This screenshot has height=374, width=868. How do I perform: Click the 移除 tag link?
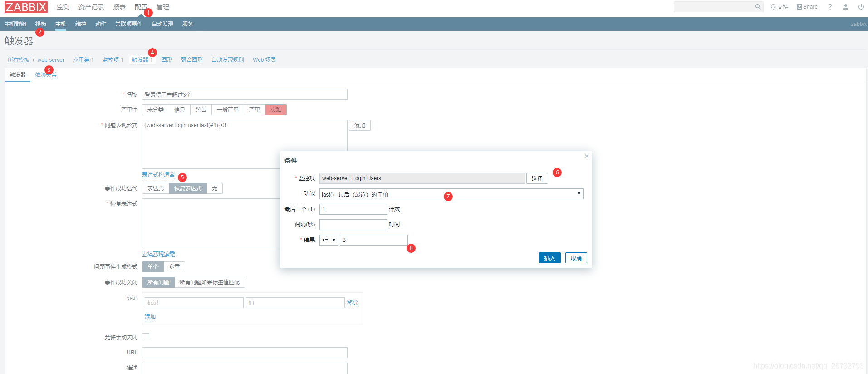pyautogui.click(x=353, y=303)
